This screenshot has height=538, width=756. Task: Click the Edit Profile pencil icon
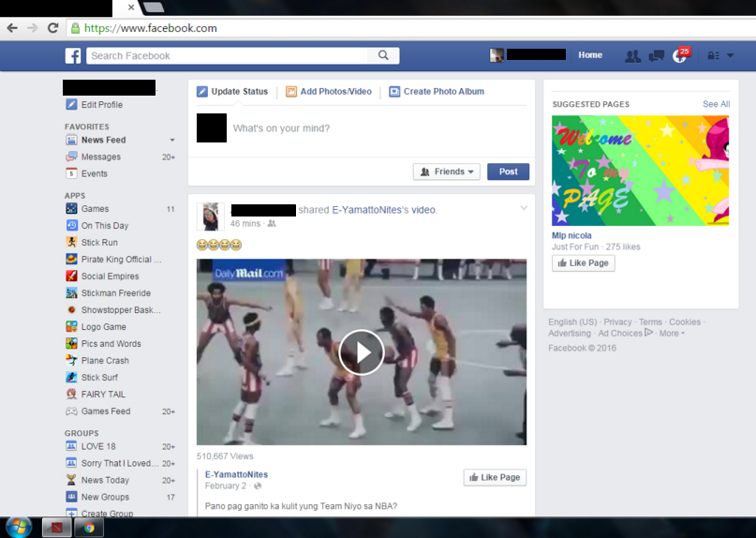click(x=71, y=105)
